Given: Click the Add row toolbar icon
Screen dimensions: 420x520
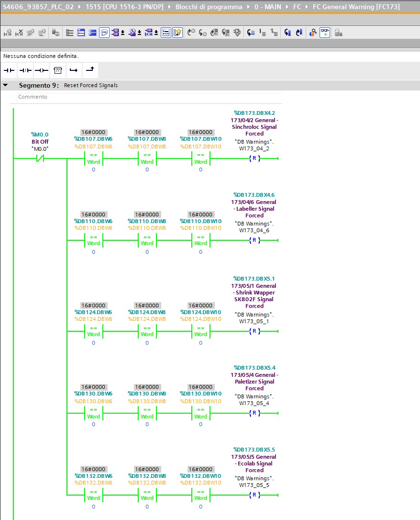Looking at the screenshot, I should coord(42,33).
